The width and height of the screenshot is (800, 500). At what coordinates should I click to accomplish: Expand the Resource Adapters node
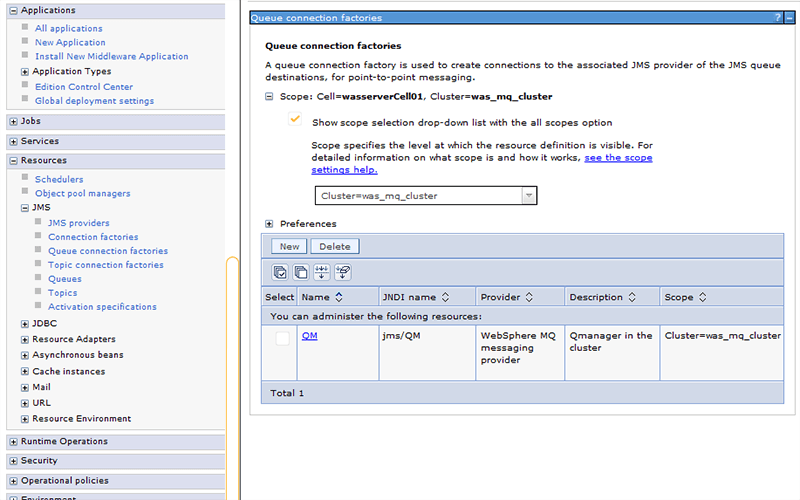(x=24, y=339)
